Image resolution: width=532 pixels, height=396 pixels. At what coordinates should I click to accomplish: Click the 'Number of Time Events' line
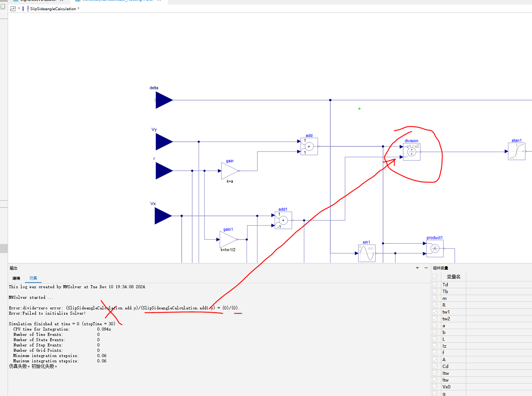[x=57, y=335]
